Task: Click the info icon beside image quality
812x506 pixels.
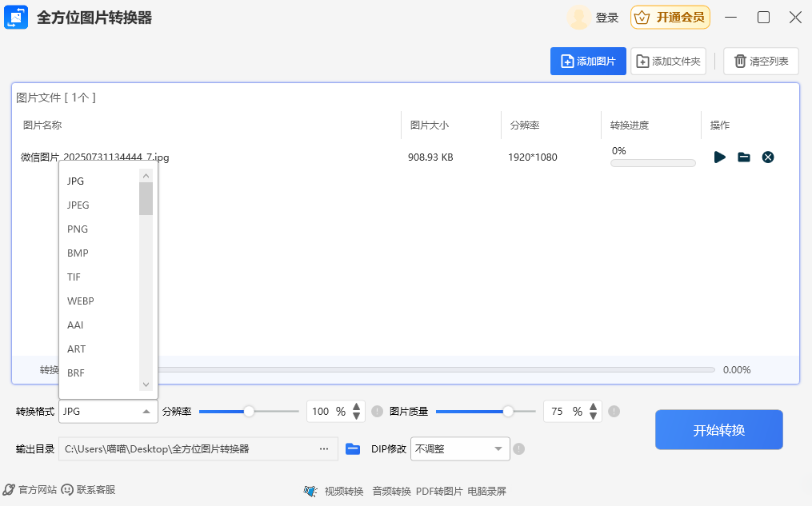Action: (614, 412)
